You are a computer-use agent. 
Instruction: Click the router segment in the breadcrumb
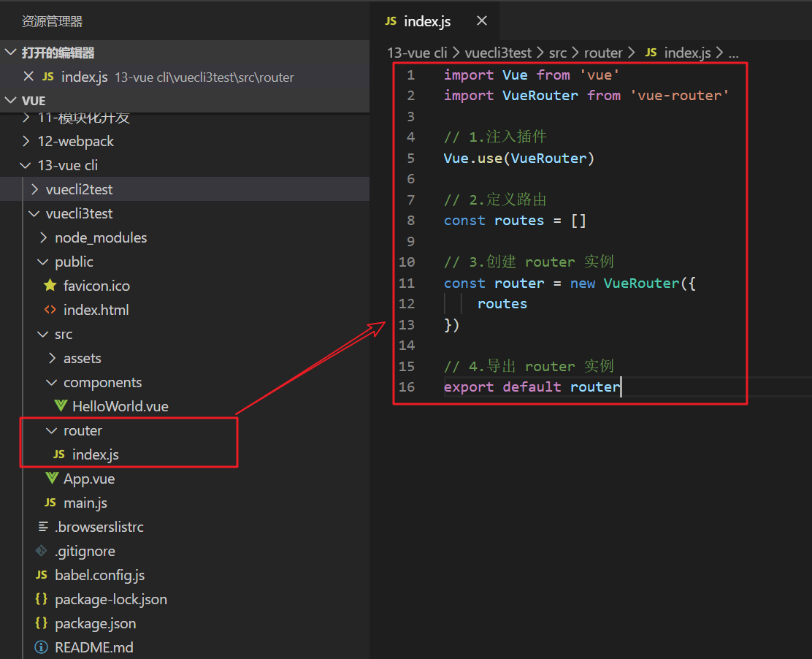[x=603, y=53]
